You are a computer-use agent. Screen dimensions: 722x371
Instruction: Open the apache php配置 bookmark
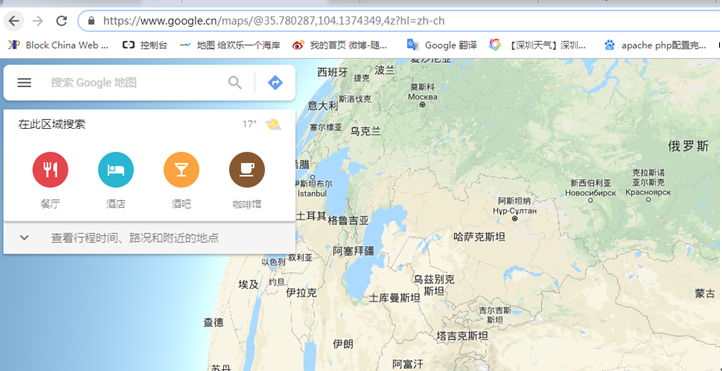coord(655,45)
